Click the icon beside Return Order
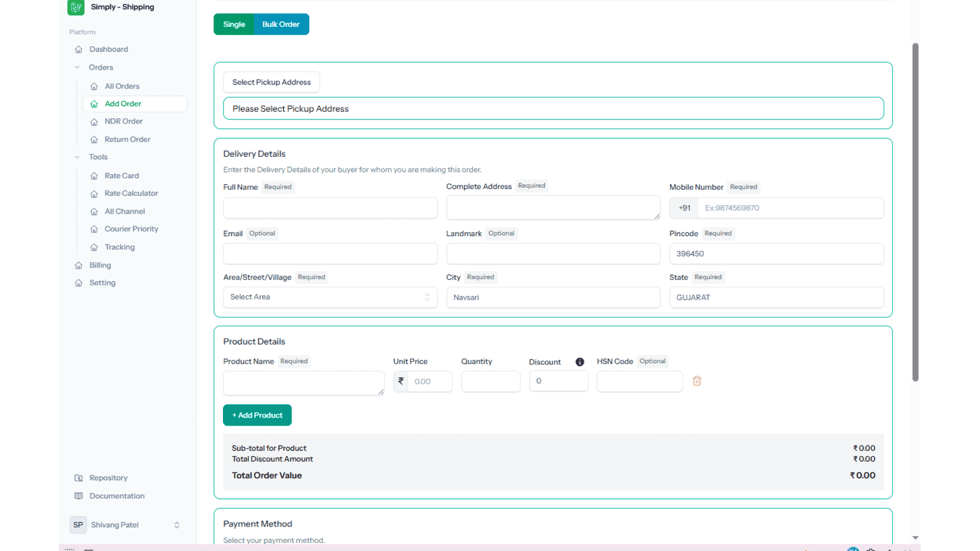 94,140
